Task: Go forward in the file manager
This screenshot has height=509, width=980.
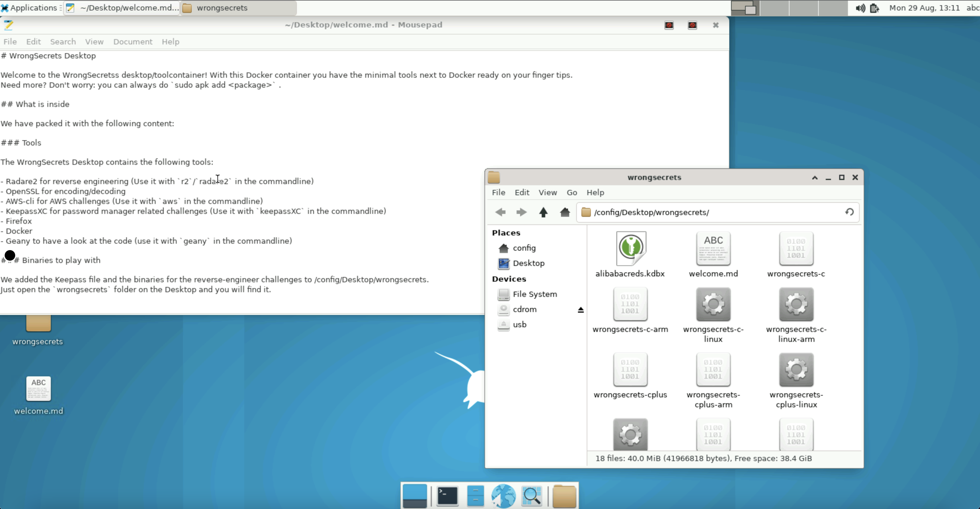Action: pyautogui.click(x=521, y=212)
